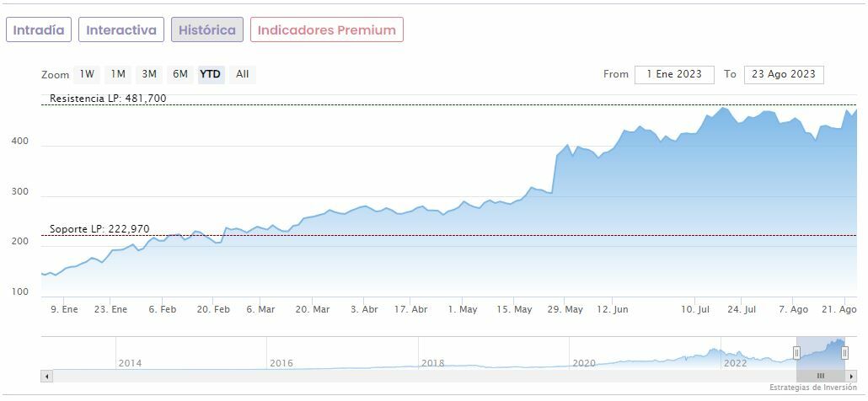Open the From date field
The height and width of the screenshot is (401, 868).
[674, 74]
